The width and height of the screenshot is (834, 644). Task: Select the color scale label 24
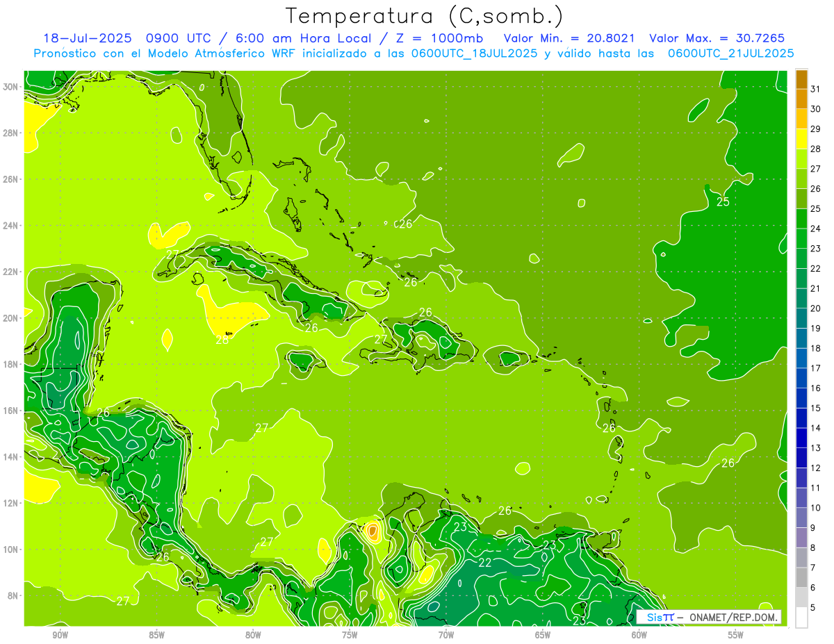coord(815,229)
